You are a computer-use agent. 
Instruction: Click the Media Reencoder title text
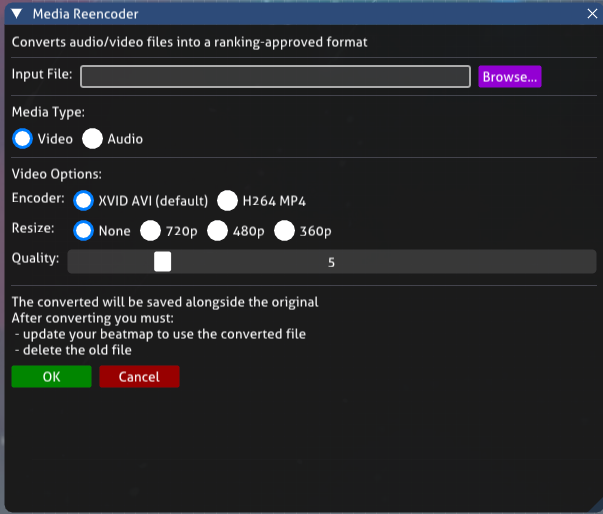point(85,14)
